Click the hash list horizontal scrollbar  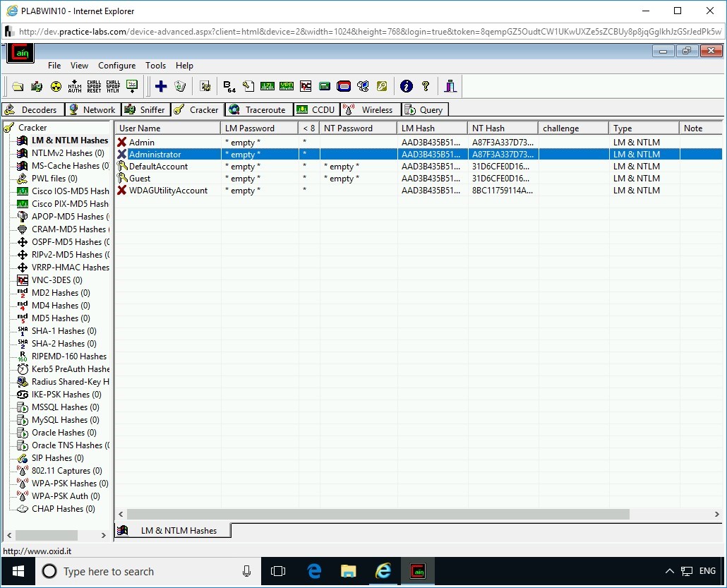point(378,515)
